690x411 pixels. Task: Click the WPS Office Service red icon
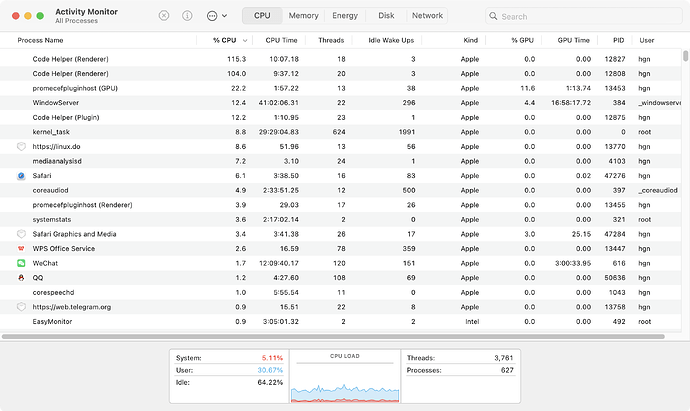(21, 249)
